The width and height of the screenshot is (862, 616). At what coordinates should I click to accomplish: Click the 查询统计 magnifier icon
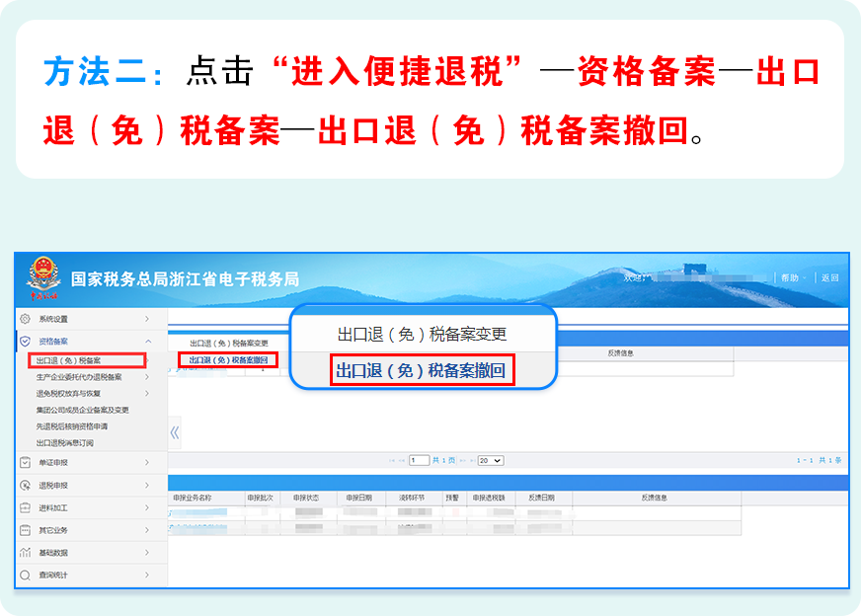[x=26, y=575]
